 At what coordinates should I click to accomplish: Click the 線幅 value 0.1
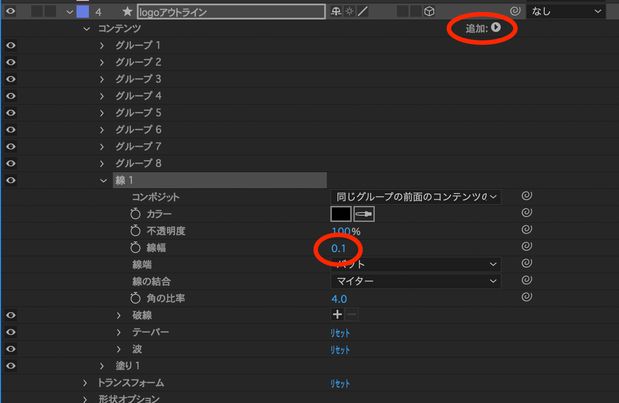coord(340,247)
